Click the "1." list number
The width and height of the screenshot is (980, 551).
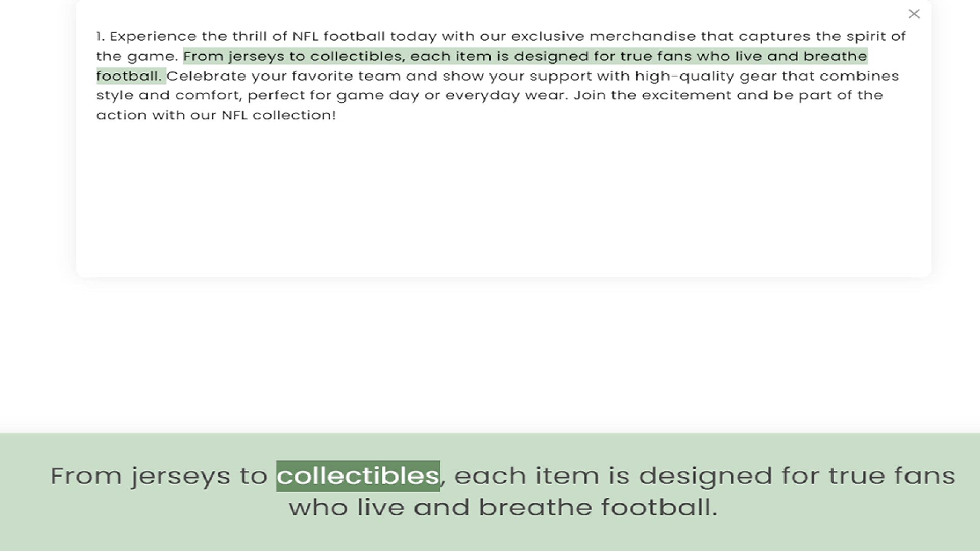(x=100, y=36)
